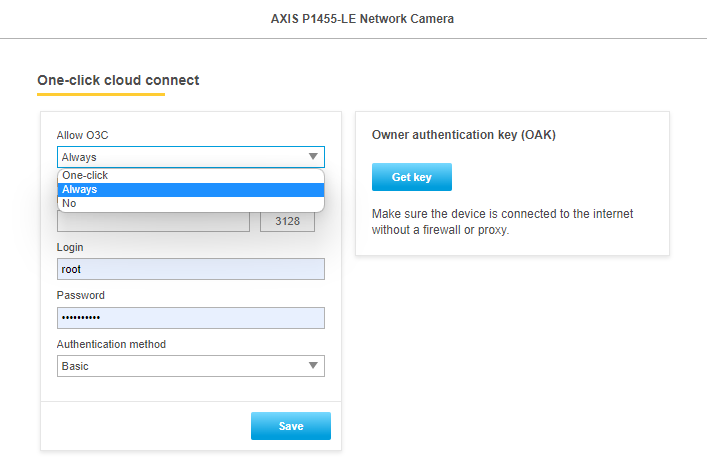Click the Allow O3C box showing Always
The height and width of the screenshot is (465, 707).
click(191, 157)
